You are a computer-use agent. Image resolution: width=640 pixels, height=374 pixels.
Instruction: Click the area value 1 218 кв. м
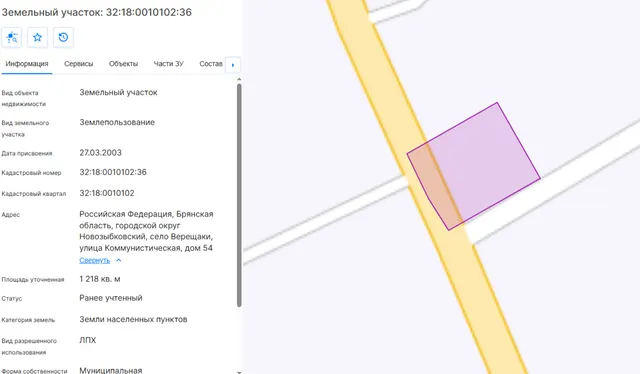coord(100,279)
